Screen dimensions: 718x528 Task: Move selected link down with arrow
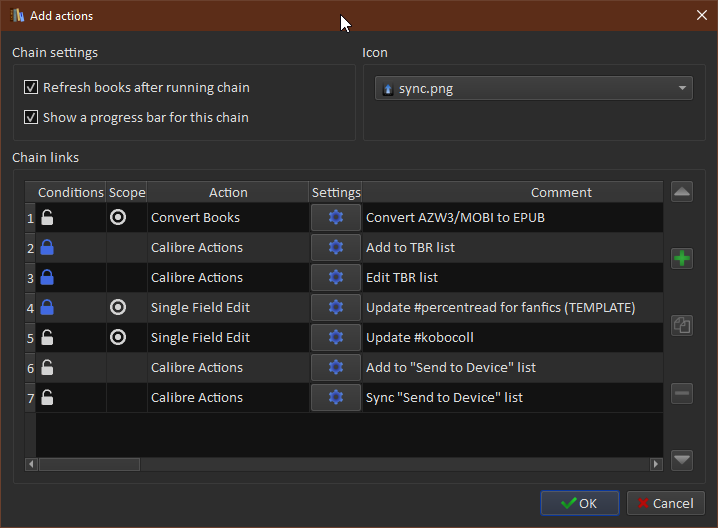[682, 459]
